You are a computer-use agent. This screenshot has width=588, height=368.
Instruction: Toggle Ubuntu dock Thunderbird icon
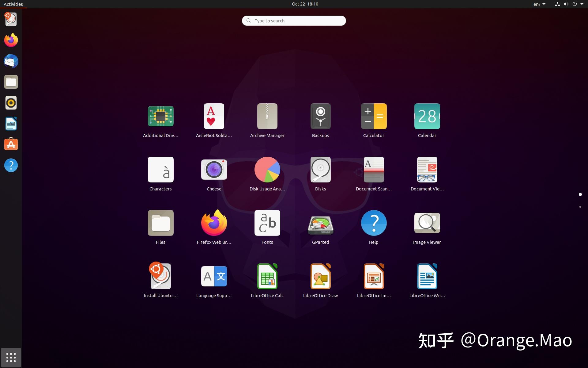point(11,61)
